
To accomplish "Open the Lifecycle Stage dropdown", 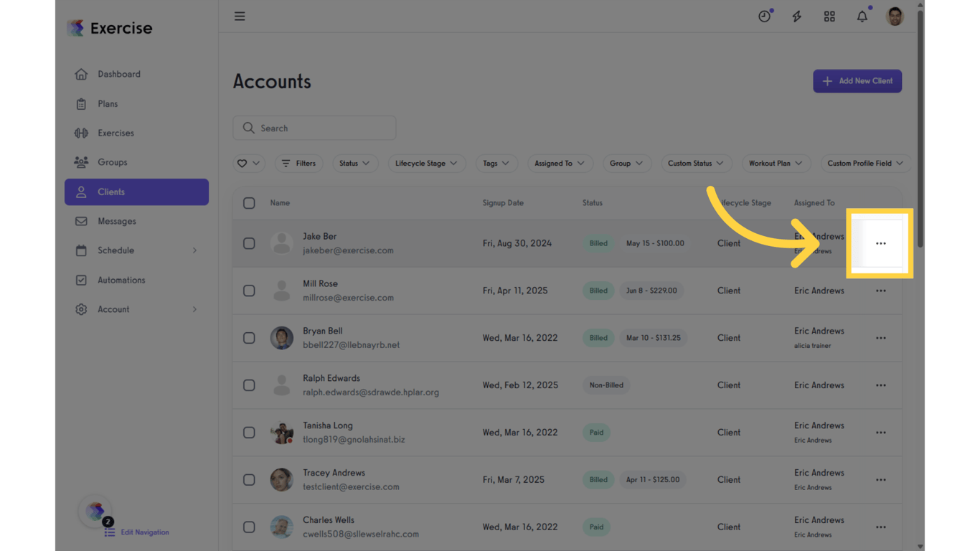I will coord(426,163).
